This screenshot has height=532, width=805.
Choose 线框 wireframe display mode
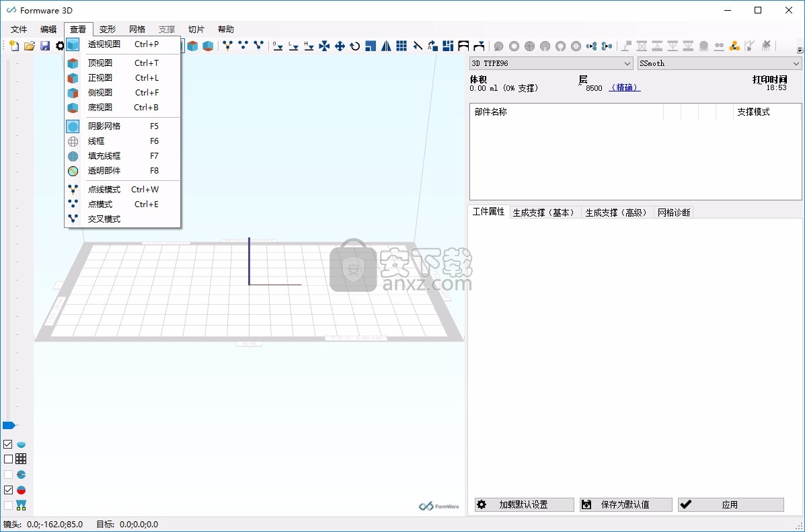tap(122, 141)
